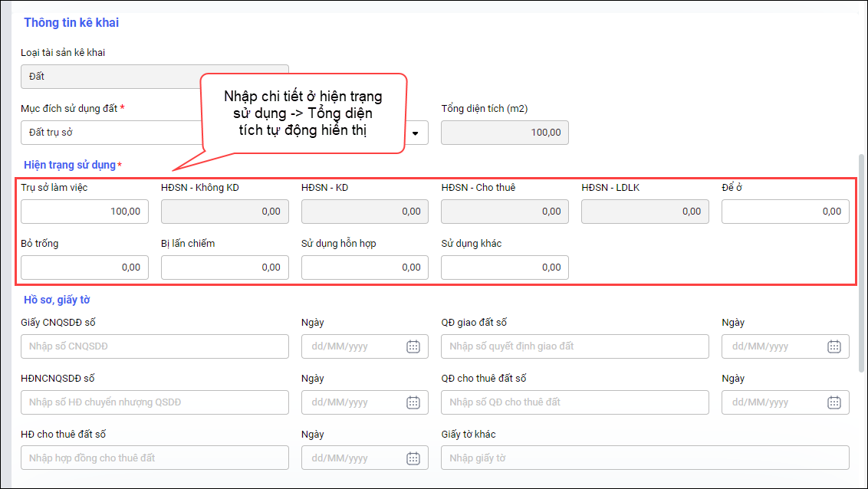This screenshot has height=489, width=868.
Task: Focus the Giấy CNQSDĐ số input
Action: [155, 346]
